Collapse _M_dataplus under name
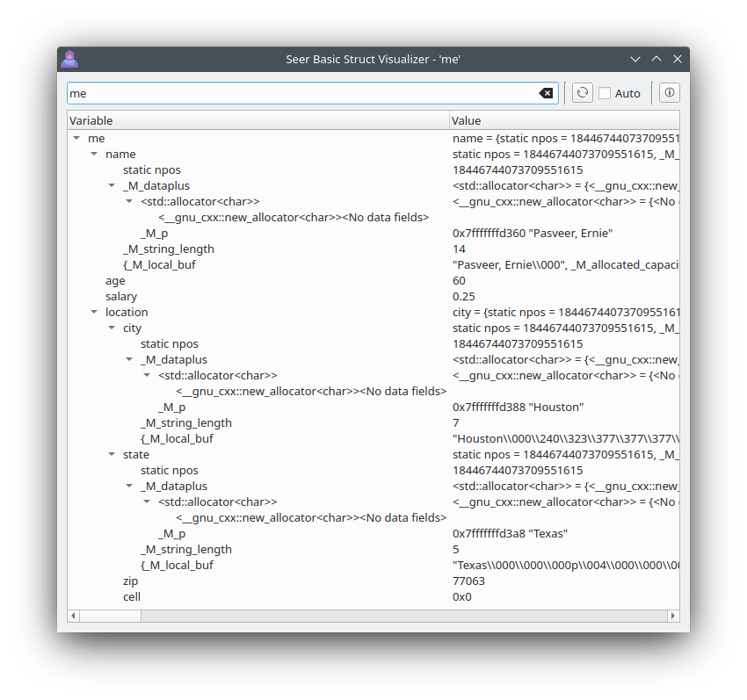The width and height of the screenshot is (747, 700). coord(112,185)
